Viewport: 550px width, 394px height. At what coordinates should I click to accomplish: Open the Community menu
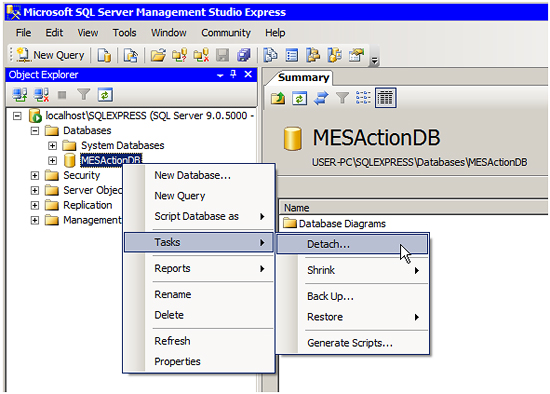click(226, 33)
